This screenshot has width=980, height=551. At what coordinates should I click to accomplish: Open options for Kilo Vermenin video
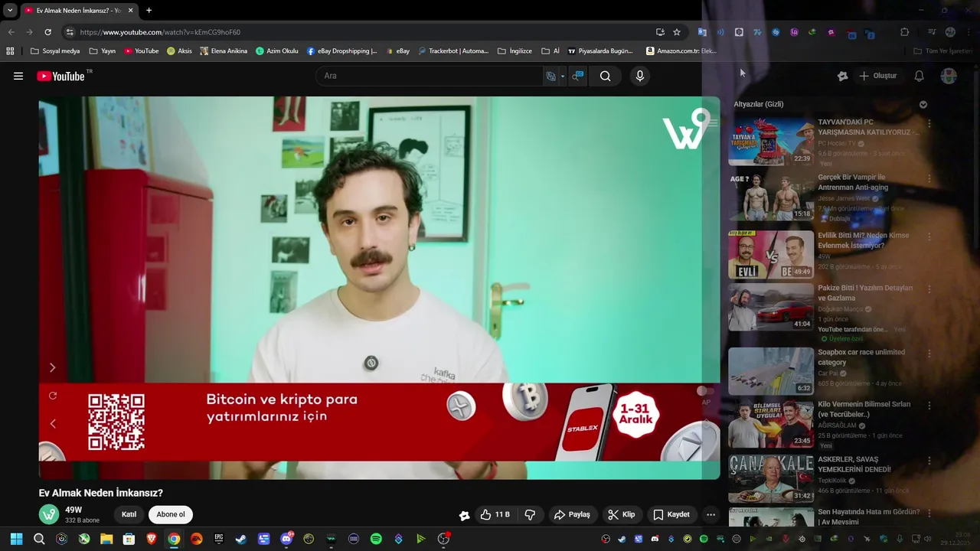[x=929, y=406]
